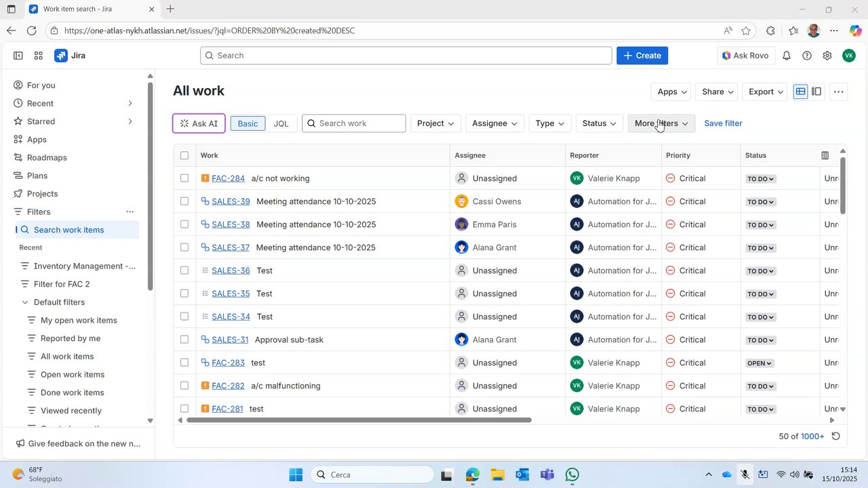This screenshot has width=868, height=488.
Task: Open browser extensions menu
Action: (770, 30)
